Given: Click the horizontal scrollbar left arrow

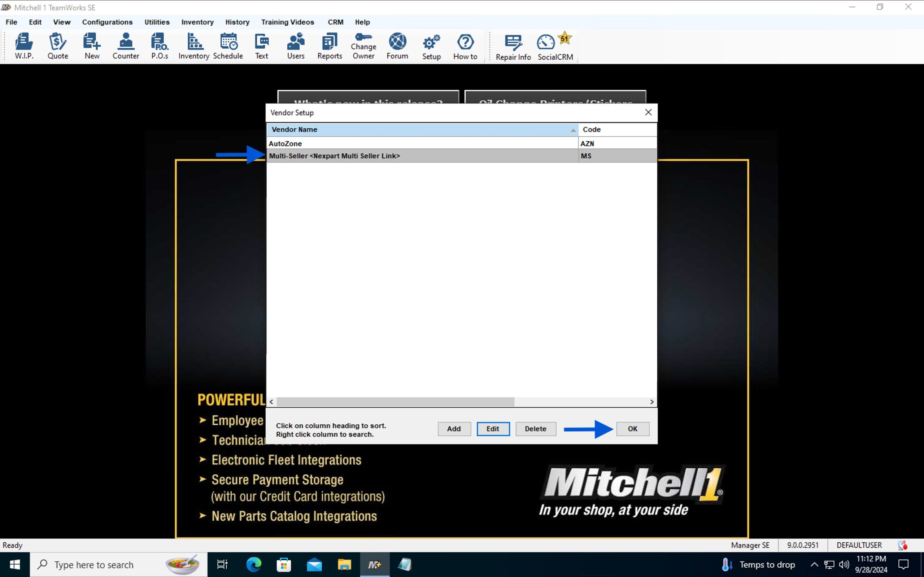Looking at the screenshot, I should pyautogui.click(x=271, y=402).
